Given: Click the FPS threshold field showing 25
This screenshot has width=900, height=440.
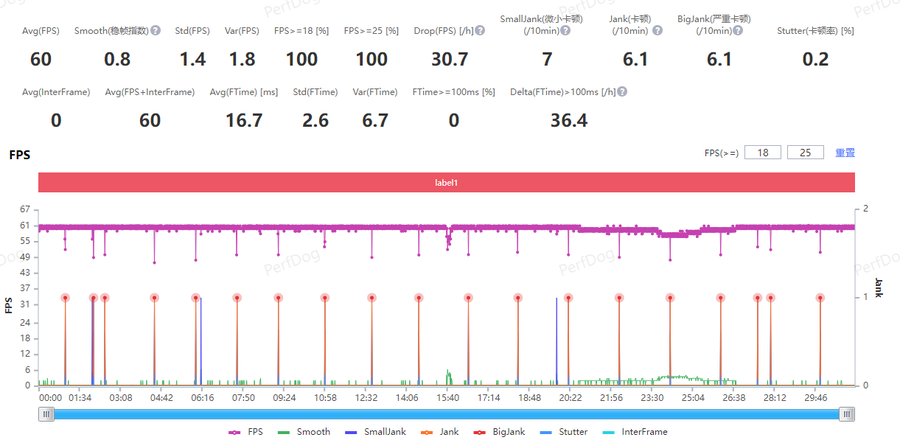Looking at the screenshot, I should tap(805, 153).
